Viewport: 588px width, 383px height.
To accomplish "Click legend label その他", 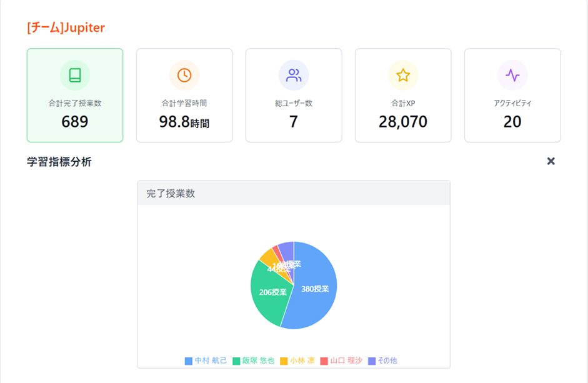I will tap(387, 361).
